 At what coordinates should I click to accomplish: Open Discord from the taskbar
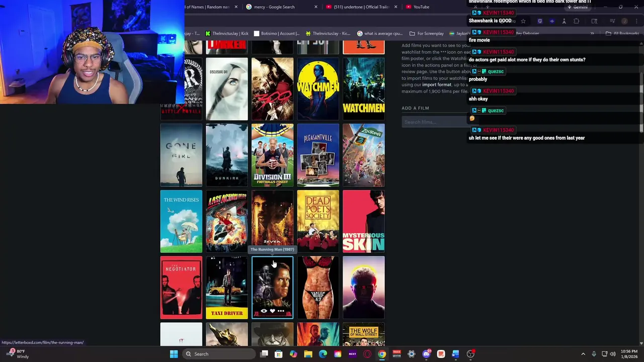coord(426,354)
